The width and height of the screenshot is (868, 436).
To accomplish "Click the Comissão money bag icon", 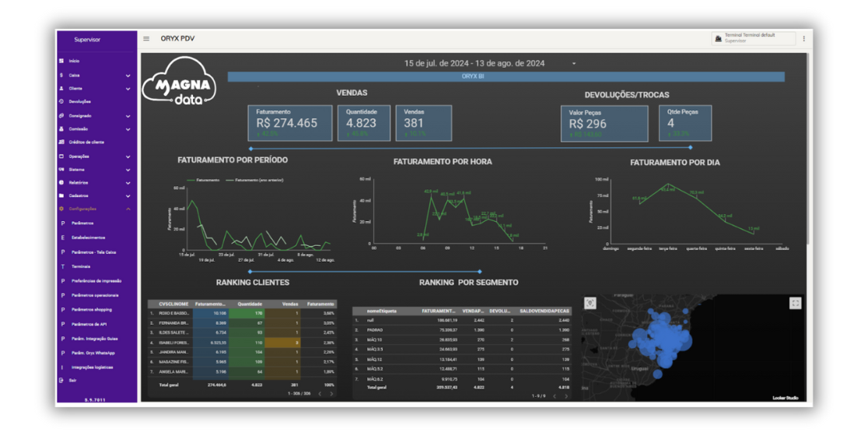I will pos(61,129).
